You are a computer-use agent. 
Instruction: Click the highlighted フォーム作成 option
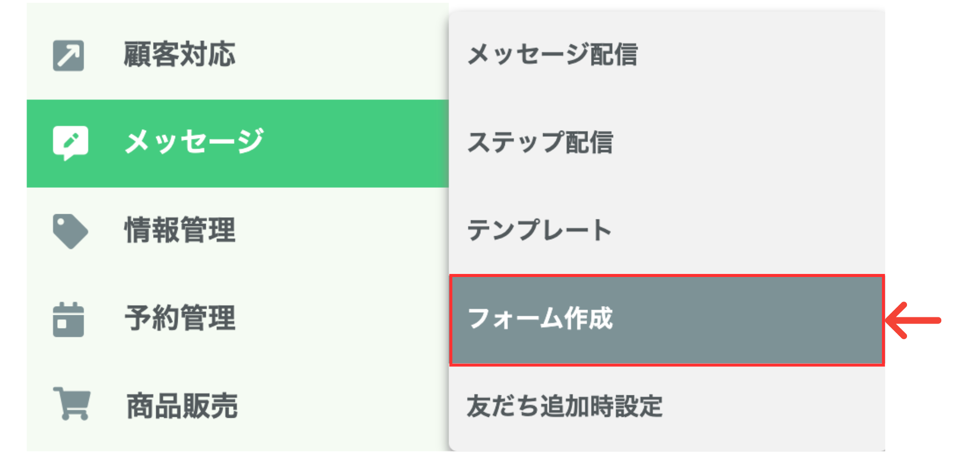pos(541,320)
